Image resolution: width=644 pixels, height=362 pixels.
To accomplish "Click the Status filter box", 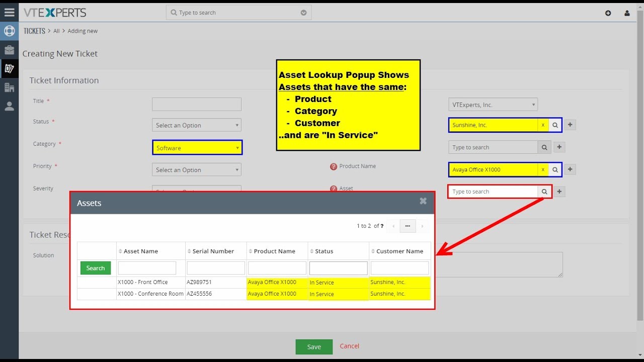I will point(339,268).
